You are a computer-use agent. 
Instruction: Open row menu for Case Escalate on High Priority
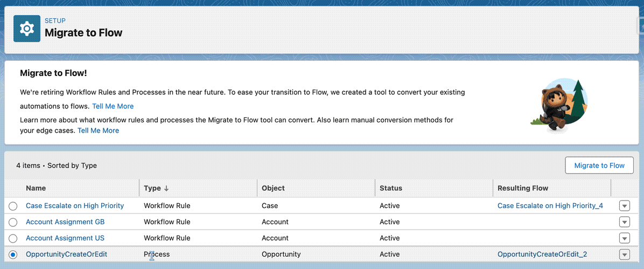624,205
